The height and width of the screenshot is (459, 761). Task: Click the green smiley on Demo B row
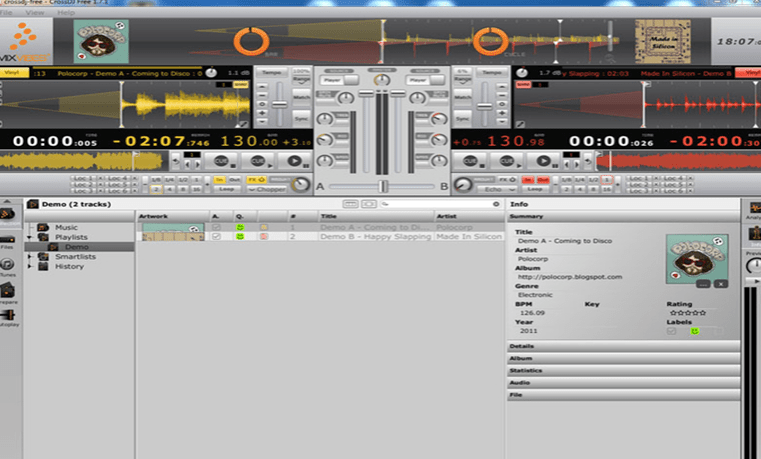tap(239, 236)
